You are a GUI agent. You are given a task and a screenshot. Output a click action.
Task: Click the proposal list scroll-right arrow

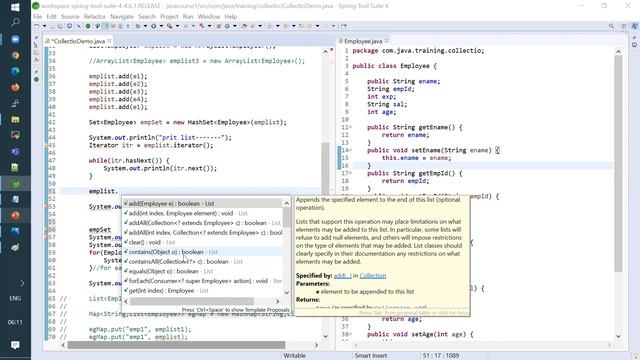(x=278, y=301)
